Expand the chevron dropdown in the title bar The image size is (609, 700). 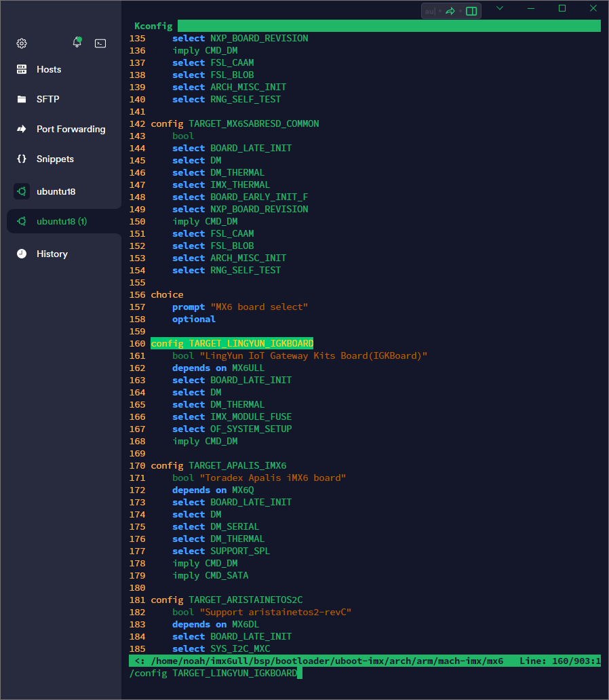[x=500, y=8]
